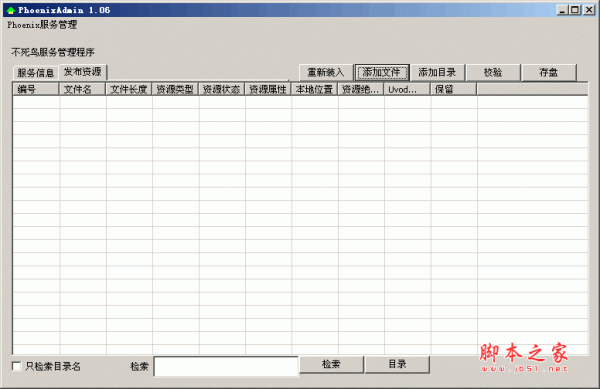Click the 资源状态 column header

[222, 90]
